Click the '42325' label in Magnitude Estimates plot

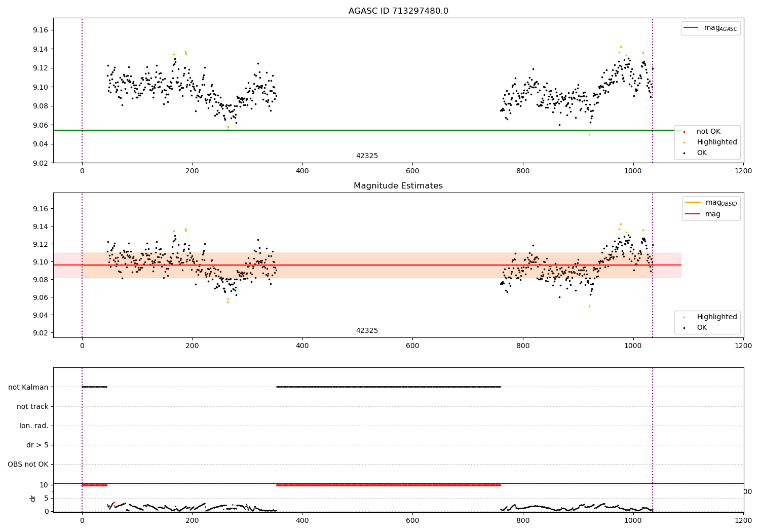(367, 331)
